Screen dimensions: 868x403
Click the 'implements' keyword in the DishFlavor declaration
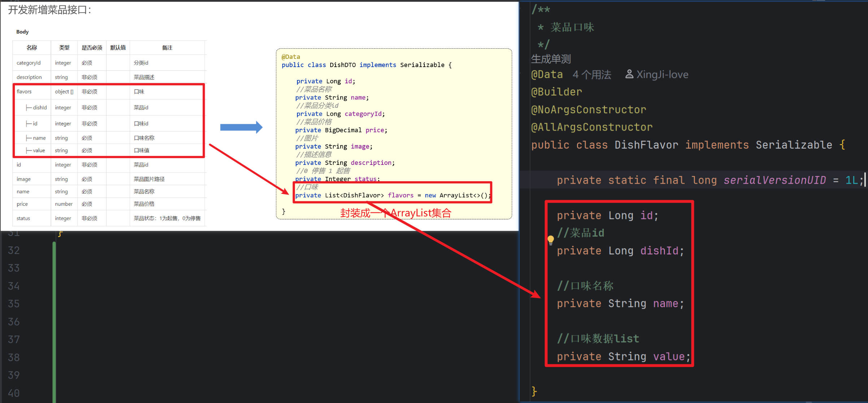[717, 145]
